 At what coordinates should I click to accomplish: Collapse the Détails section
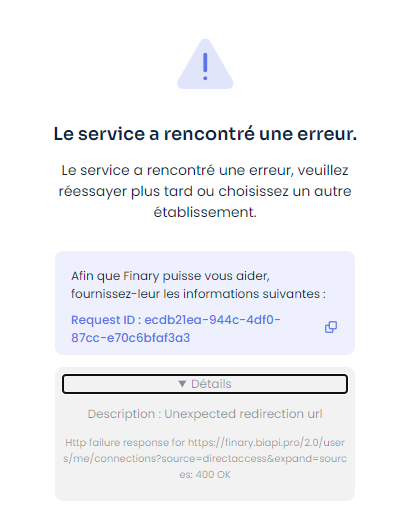205,384
